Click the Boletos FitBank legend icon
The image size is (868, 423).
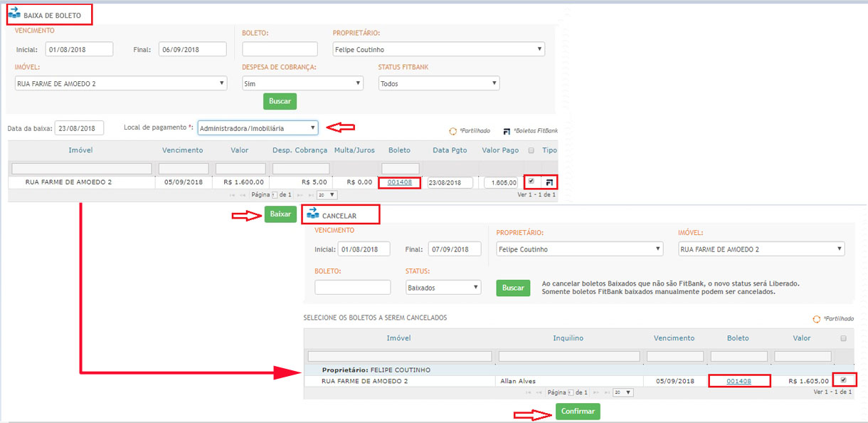pos(507,132)
